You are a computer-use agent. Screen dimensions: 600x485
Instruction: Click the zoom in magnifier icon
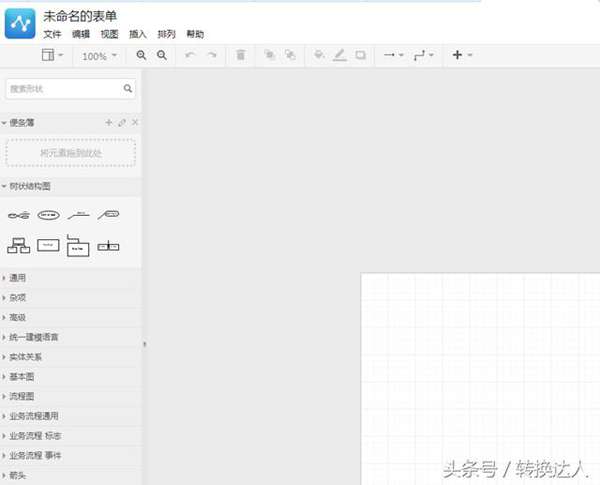click(141, 55)
